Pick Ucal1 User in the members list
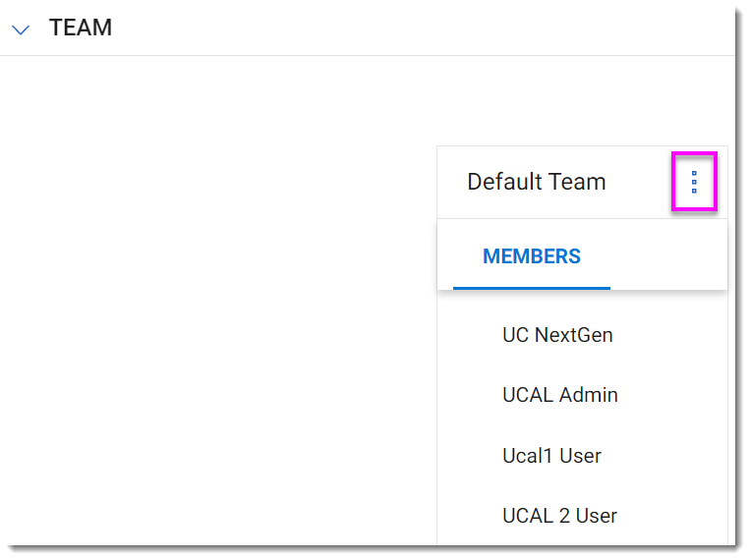Image resolution: width=750 pixels, height=560 pixels. pyautogui.click(x=551, y=456)
